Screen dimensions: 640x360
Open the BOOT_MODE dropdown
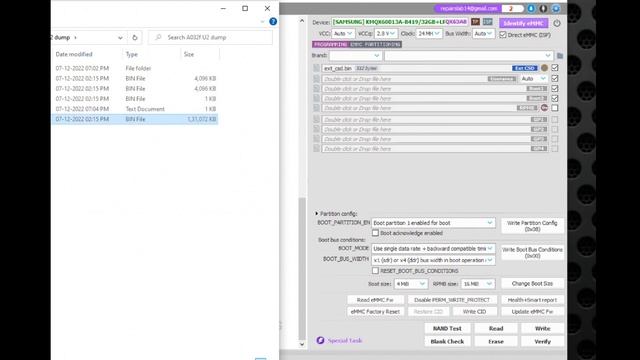coord(433,249)
